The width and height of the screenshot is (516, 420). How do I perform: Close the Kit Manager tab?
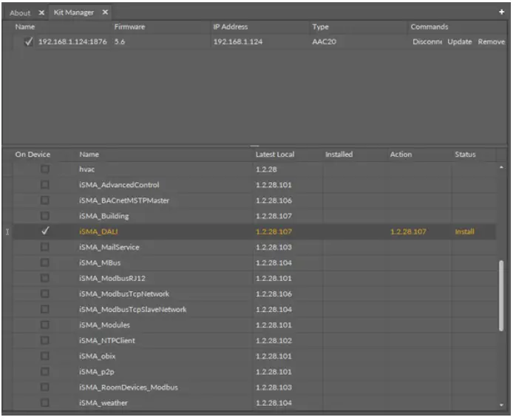(x=105, y=13)
